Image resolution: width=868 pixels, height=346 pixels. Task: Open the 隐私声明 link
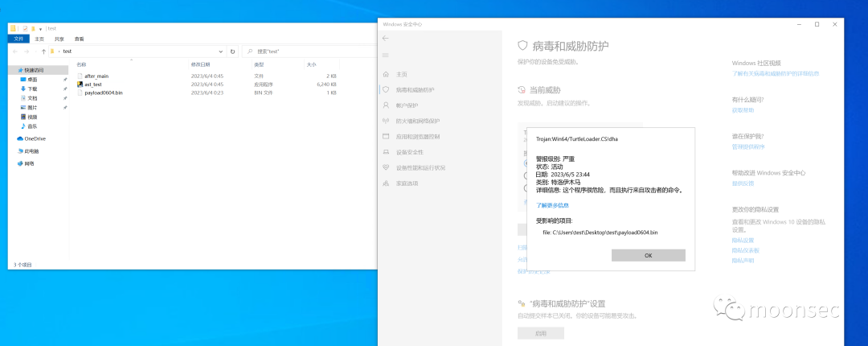743,260
